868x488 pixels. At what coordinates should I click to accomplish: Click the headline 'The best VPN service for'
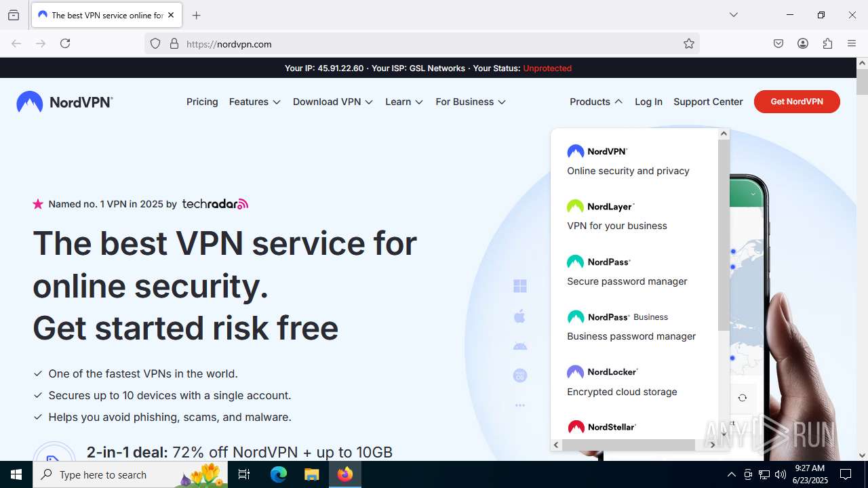(x=224, y=243)
